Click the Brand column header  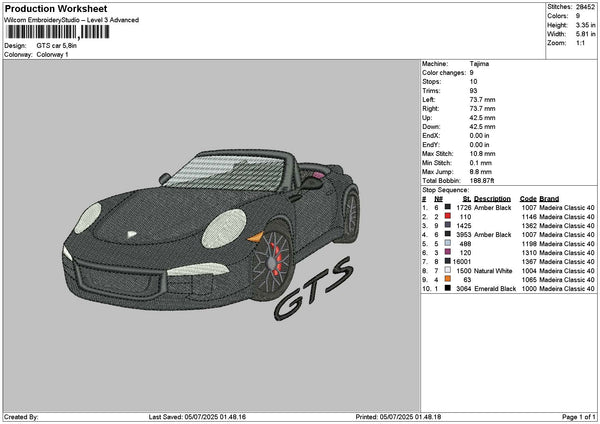click(550, 198)
